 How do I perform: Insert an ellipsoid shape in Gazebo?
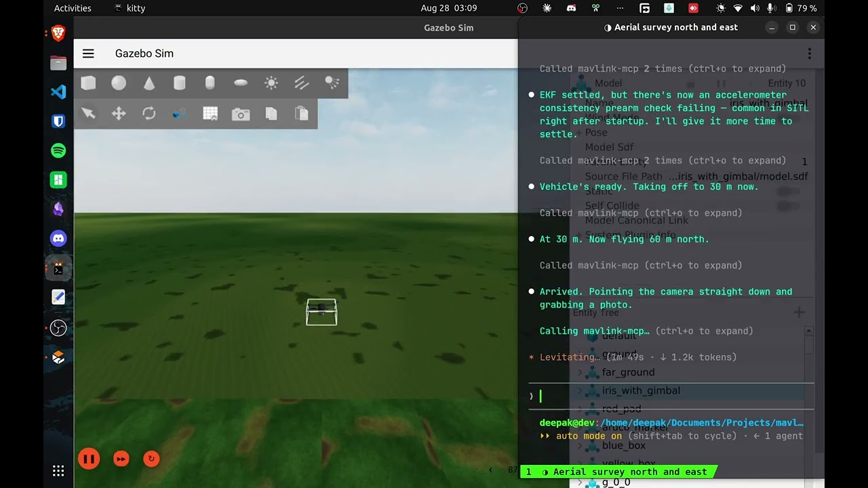click(x=241, y=83)
